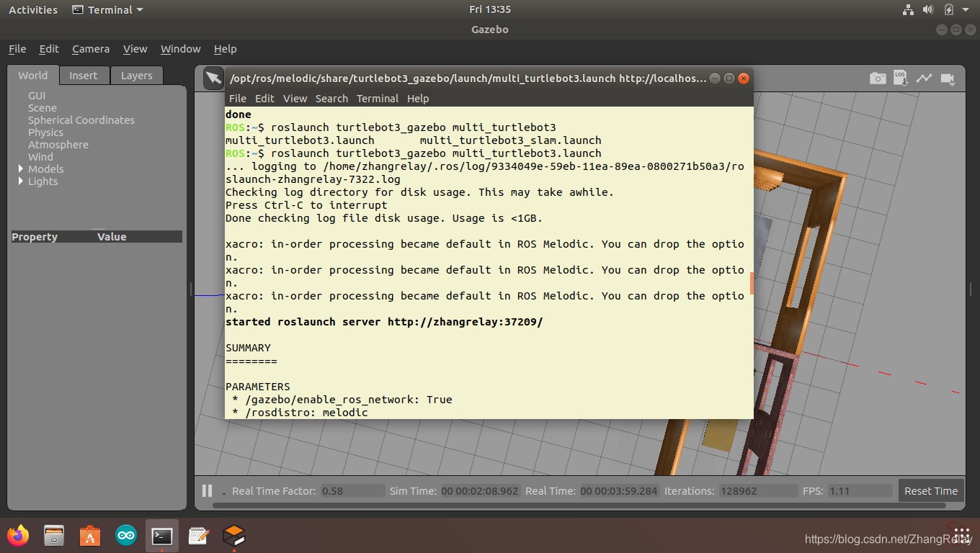This screenshot has width=980, height=553.
Task: Open Text Editor in dock
Action: [198, 535]
